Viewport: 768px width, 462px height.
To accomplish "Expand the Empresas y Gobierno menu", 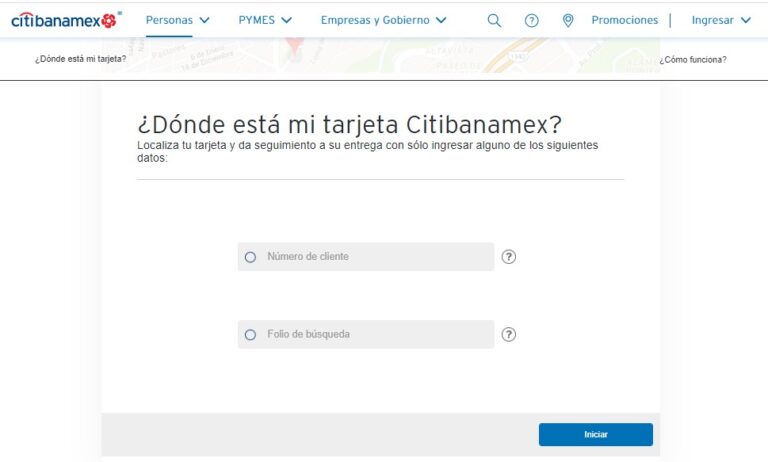I will pyautogui.click(x=384, y=20).
